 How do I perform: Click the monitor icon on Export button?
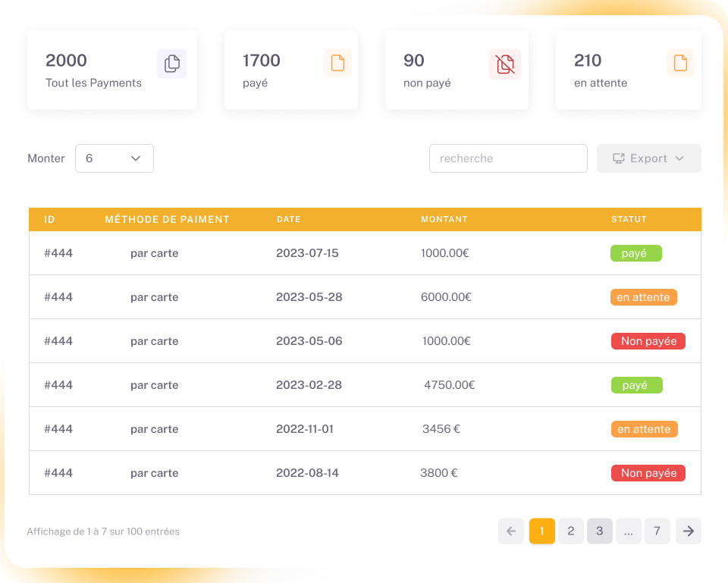618,158
